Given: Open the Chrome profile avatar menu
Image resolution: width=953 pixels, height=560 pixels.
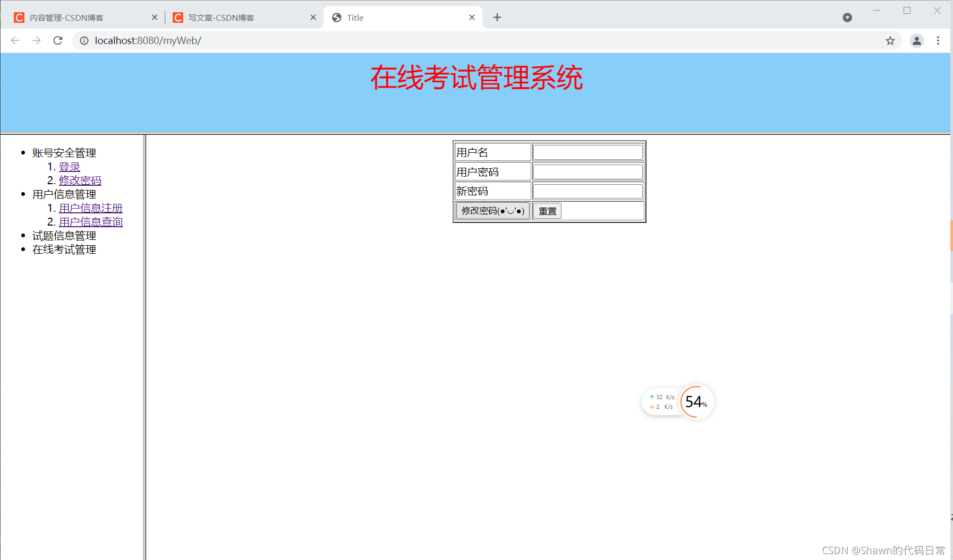Looking at the screenshot, I should 917,41.
